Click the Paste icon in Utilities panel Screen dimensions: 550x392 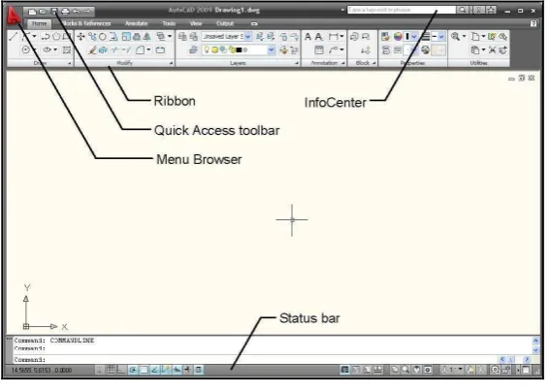click(x=475, y=50)
